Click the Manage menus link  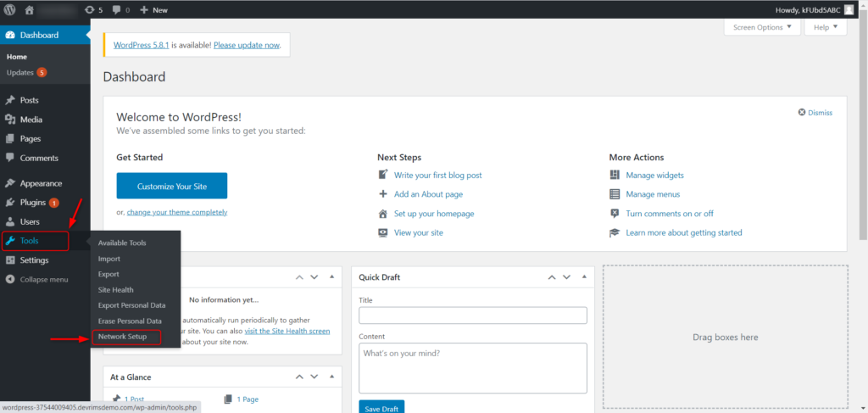coord(654,194)
